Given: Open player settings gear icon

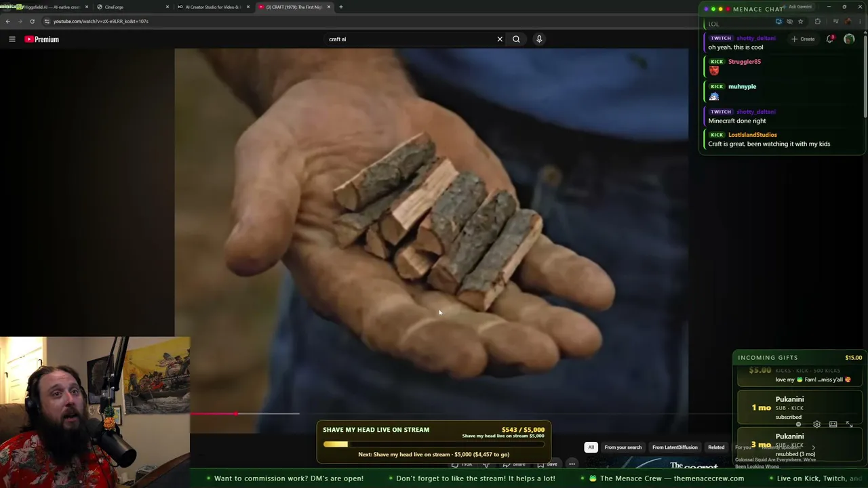Looking at the screenshot, I should click(x=816, y=424).
